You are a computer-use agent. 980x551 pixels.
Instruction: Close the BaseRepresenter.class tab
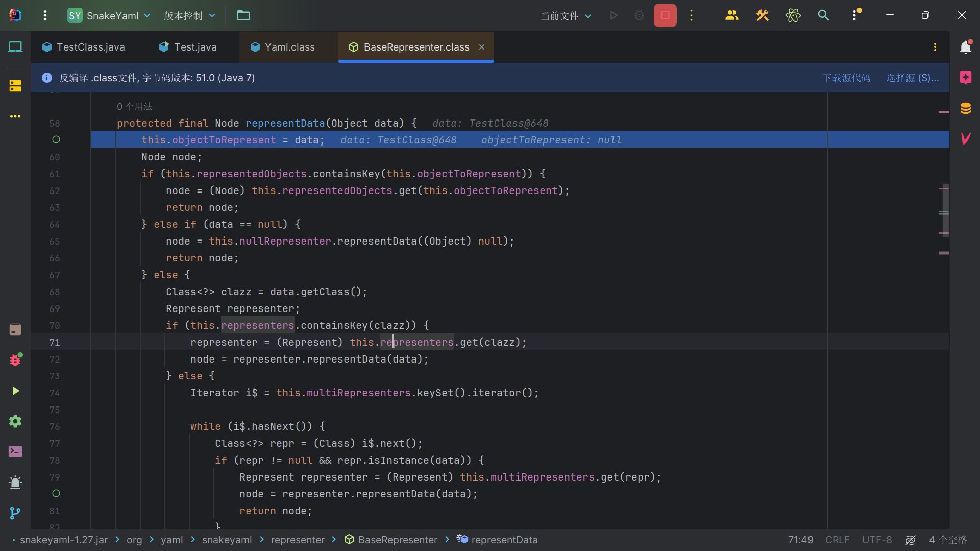(482, 47)
